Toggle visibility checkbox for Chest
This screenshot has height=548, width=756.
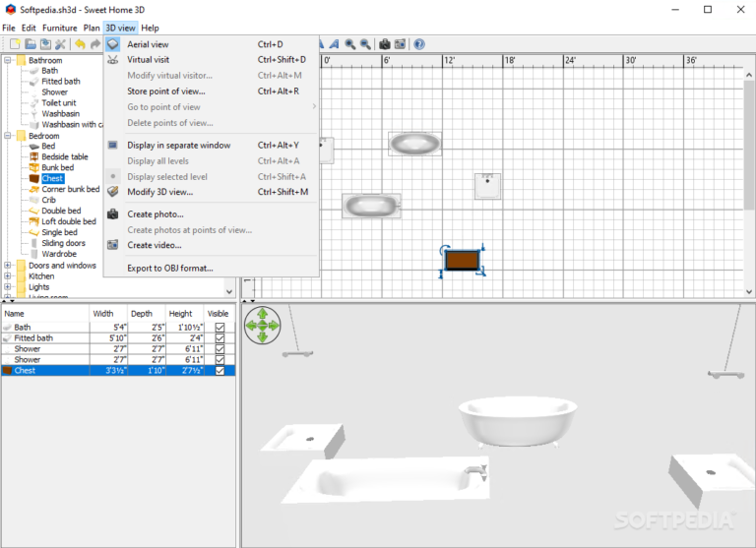pyautogui.click(x=220, y=371)
